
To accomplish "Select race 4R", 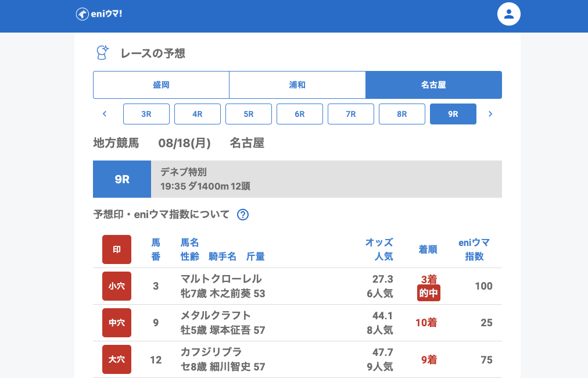I will tap(198, 114).
